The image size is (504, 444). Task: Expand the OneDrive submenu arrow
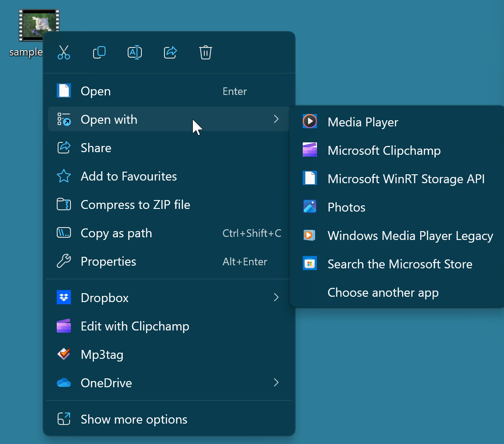[276, 382]
